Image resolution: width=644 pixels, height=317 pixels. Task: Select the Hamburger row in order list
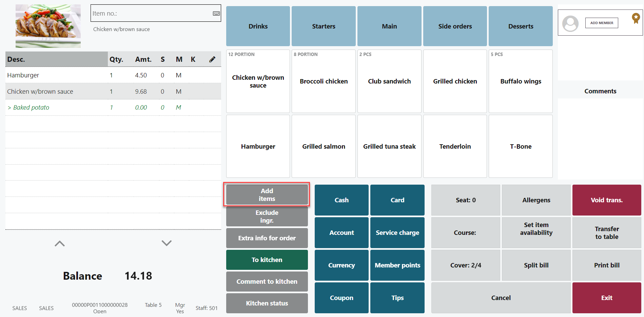click(x=23, y=75)
